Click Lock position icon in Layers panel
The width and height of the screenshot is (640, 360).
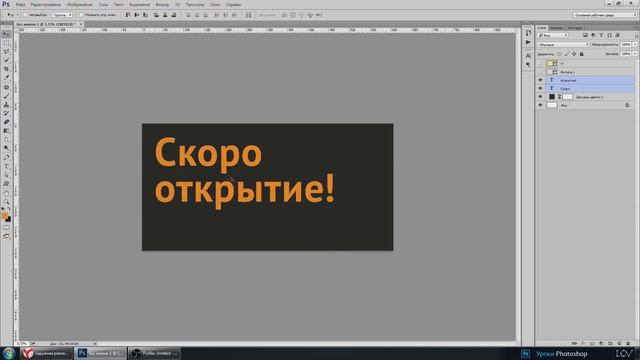pyautogui.click(x=574, y=54)
